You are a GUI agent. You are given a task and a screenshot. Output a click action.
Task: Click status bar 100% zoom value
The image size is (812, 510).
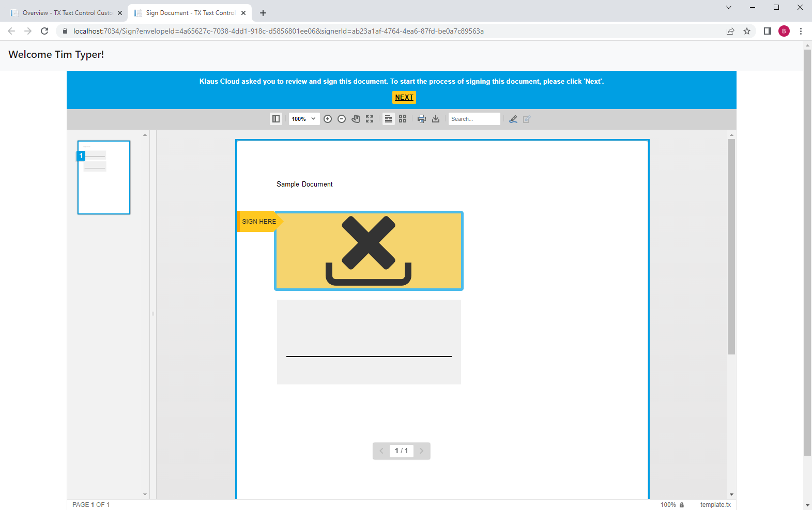[x=668, y=505]
